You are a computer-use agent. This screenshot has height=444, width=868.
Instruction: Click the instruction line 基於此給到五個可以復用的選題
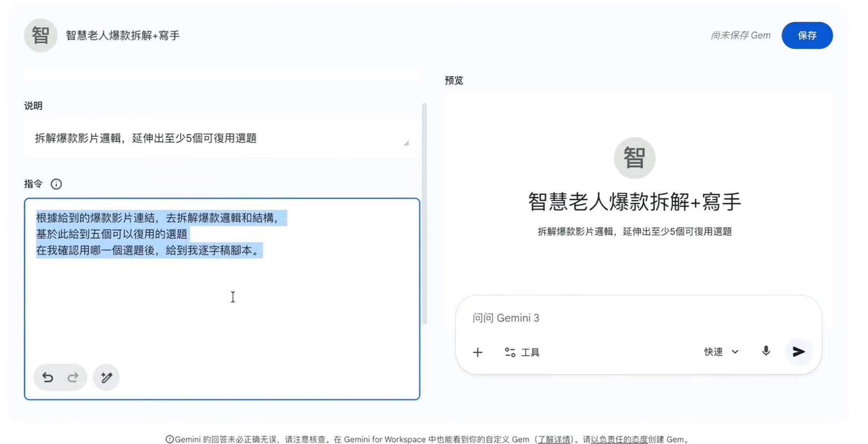coord(112,234)
